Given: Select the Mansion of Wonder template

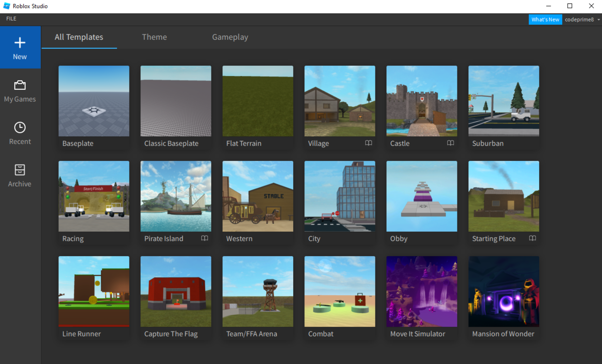Looking at the screenshot, I should pyautogui.click(x=503, y=291).
